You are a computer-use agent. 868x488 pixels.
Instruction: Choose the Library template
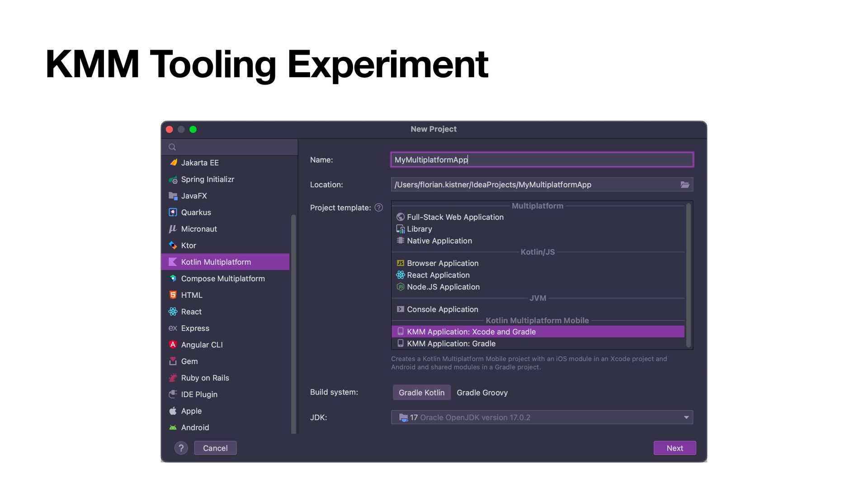tap(538, 229)
